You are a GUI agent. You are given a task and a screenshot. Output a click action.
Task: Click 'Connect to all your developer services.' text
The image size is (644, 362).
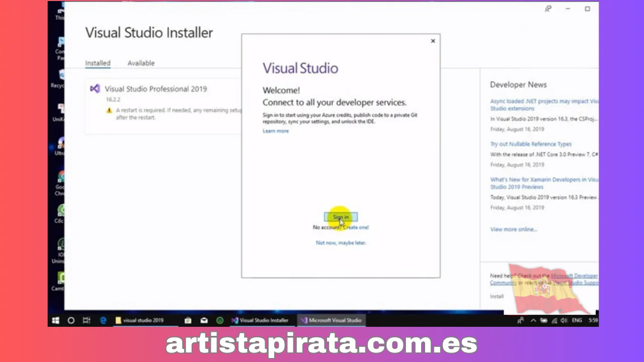[x=335, y=103]
